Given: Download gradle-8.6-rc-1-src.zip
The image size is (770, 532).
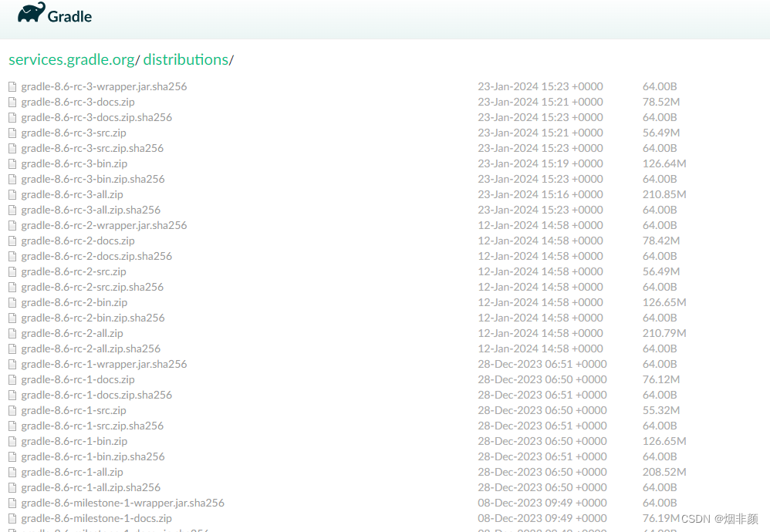Looking at the screenshot, I should coord(73,411).
